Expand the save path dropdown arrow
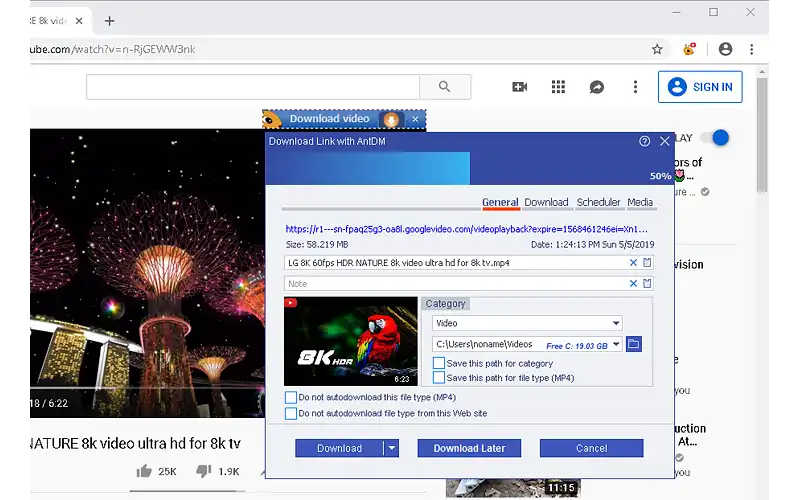 (x=616, y=344)
